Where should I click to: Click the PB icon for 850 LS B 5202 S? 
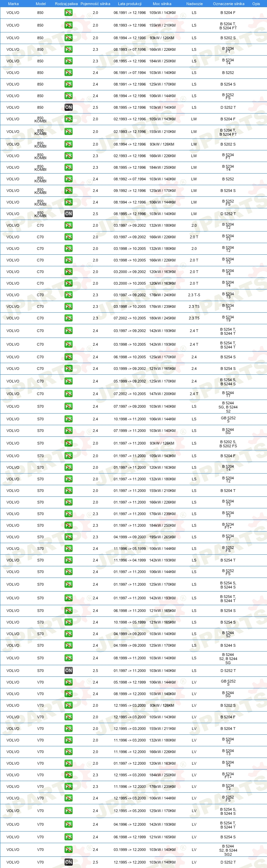69,38
